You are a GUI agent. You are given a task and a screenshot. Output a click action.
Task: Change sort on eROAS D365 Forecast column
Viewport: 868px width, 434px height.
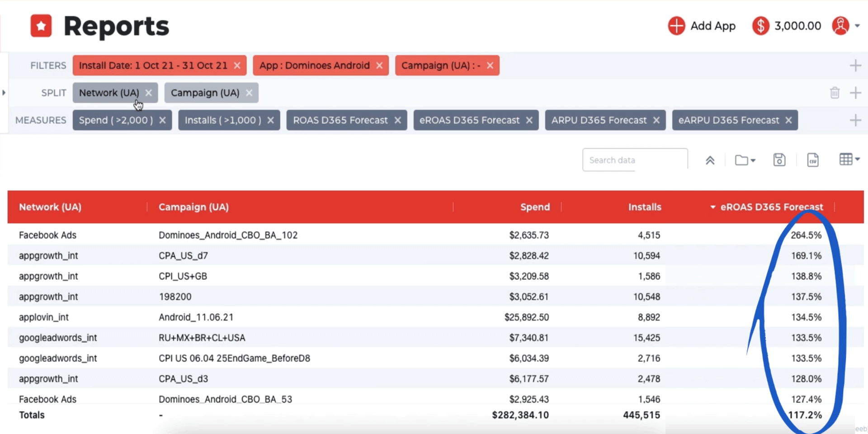(x=713, y=207)
